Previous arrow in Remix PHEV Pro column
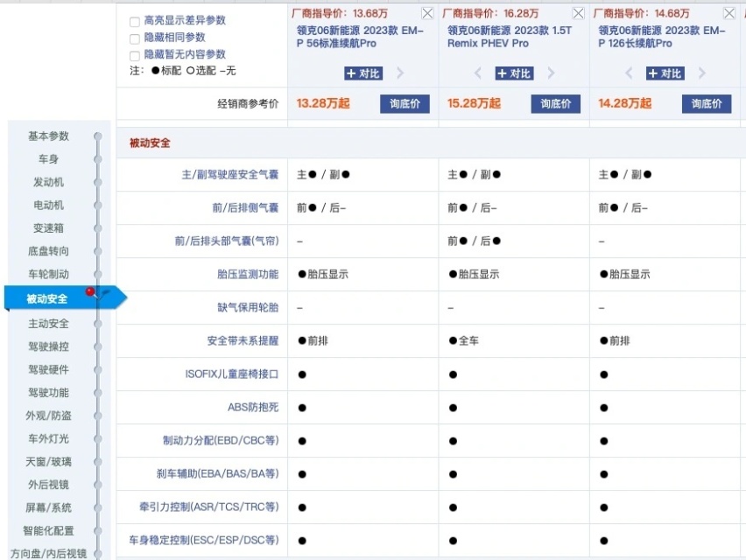This screenshot has width=746, height=560. (x=478, y=73)
